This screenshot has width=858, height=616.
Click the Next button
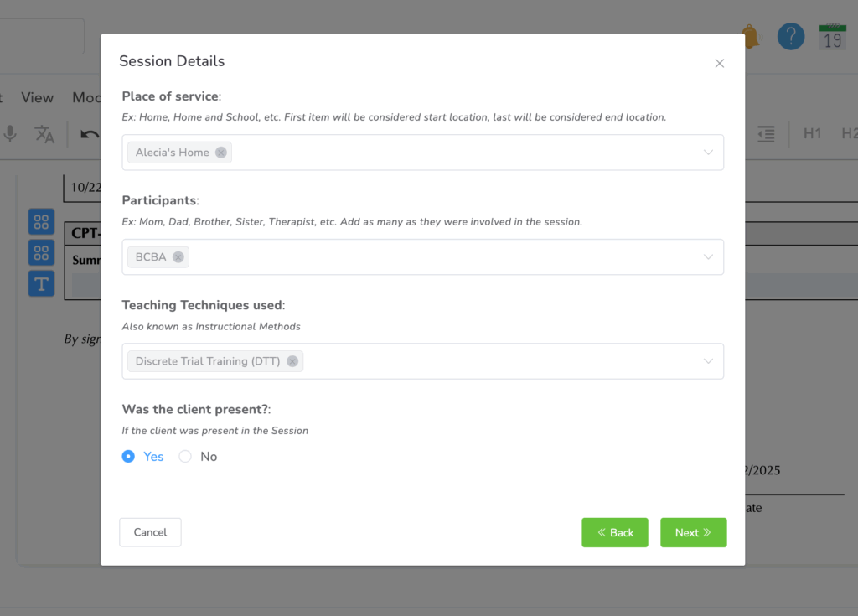click(x=693, y=532)
